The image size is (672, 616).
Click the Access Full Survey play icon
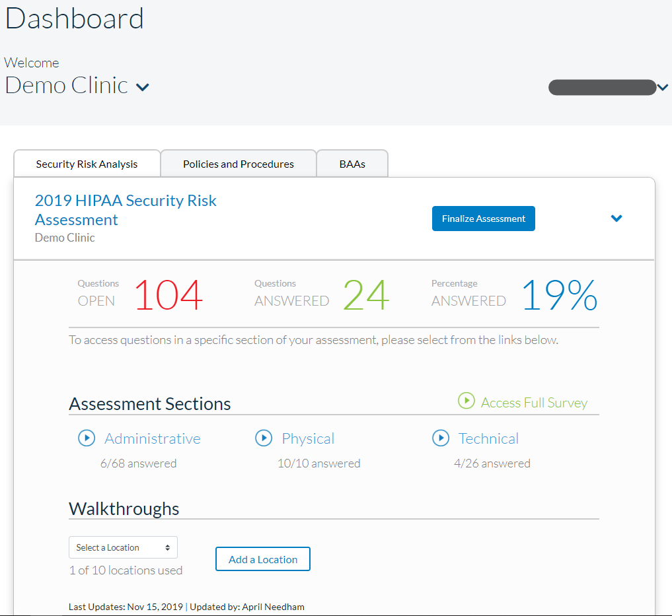tap(467, 401)
